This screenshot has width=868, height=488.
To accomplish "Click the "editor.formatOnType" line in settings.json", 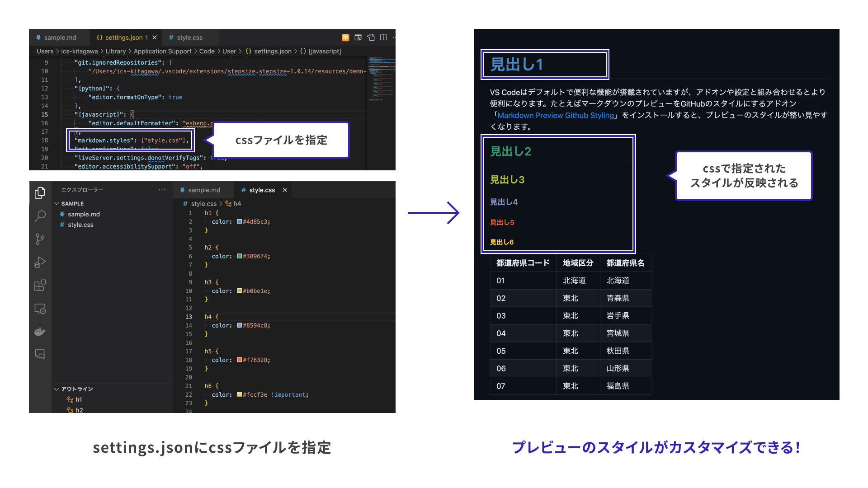I will [x=135, y=97].
